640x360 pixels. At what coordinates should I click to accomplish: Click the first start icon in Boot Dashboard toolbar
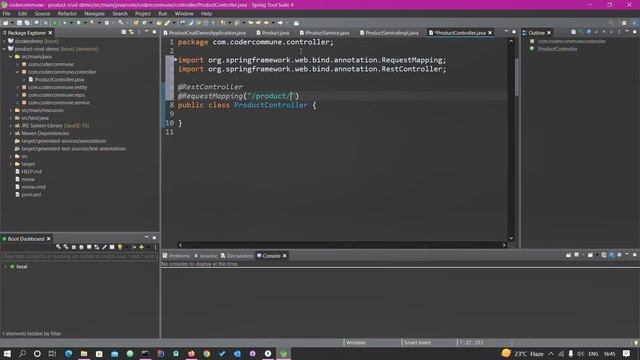point(58,247)
